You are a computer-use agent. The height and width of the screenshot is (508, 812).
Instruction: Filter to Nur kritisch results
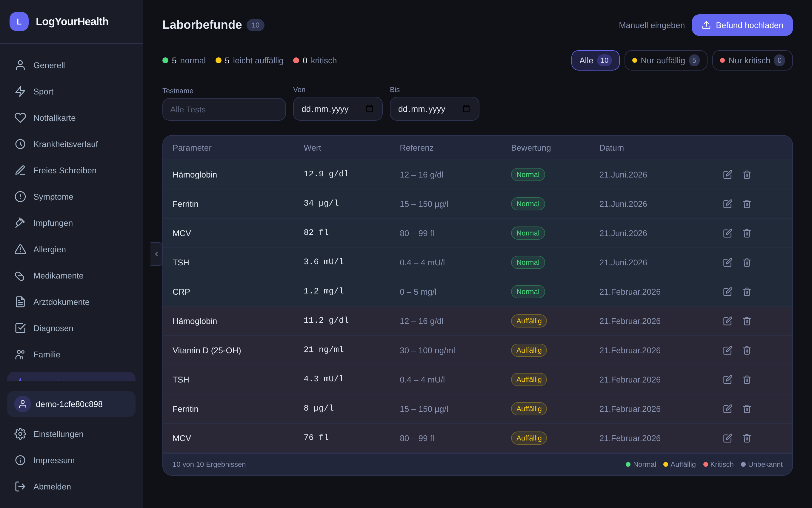[752, 60]
